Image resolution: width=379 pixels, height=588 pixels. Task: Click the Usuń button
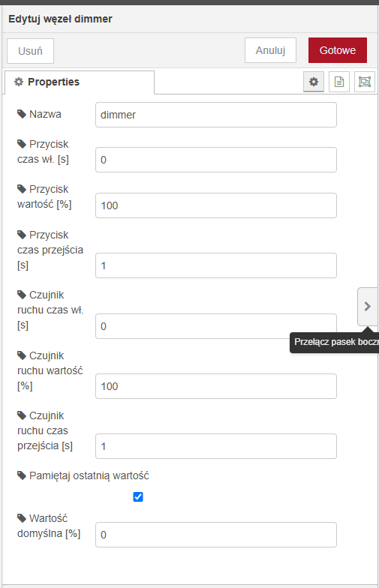tap(30, 51)
